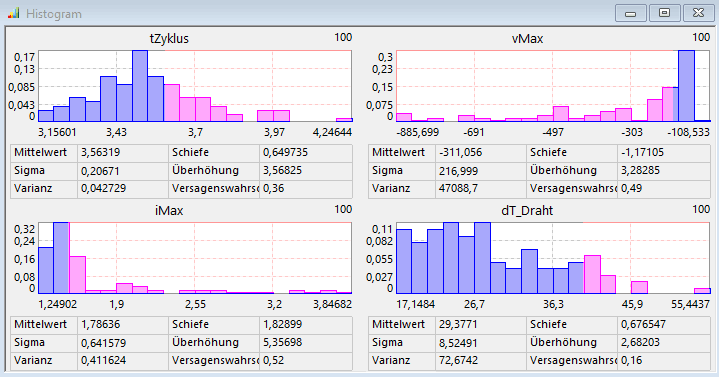Click the tZyklus chart title
The height and width of the screenshot is (377, 719).
pos(169,39)
